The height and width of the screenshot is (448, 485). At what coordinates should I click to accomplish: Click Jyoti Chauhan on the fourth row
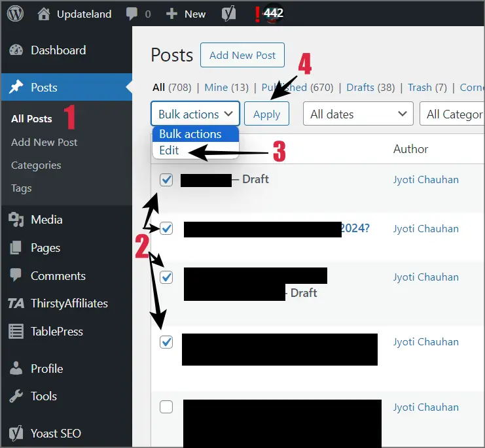426,341
